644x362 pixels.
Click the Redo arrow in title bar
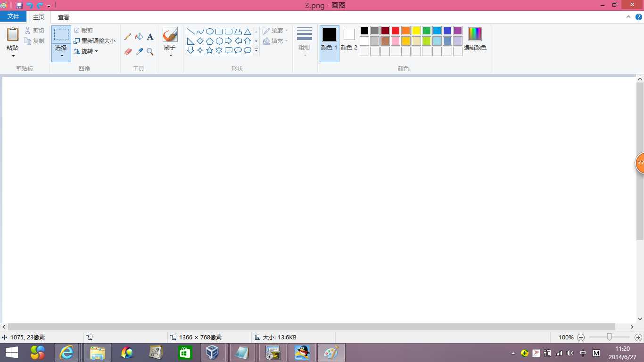[40, 6]
